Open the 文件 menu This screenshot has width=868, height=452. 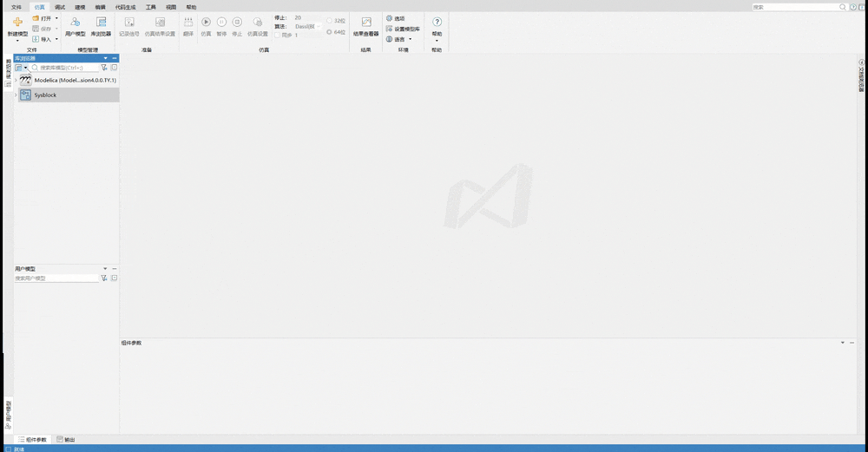(x=16, y=7)
